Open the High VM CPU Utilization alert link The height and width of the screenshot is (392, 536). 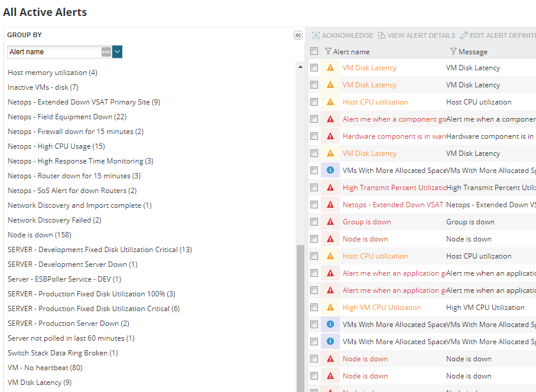(x=382, y=308)
